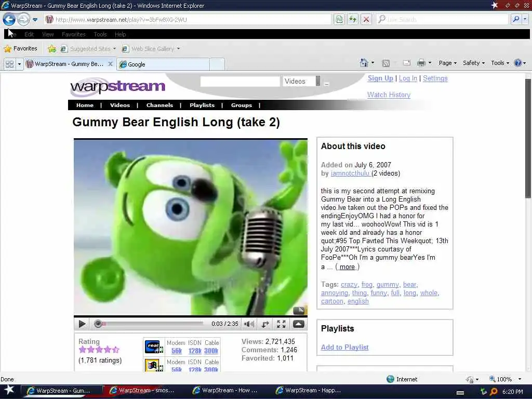Click the RealPlayer format icon

point(153,347)
